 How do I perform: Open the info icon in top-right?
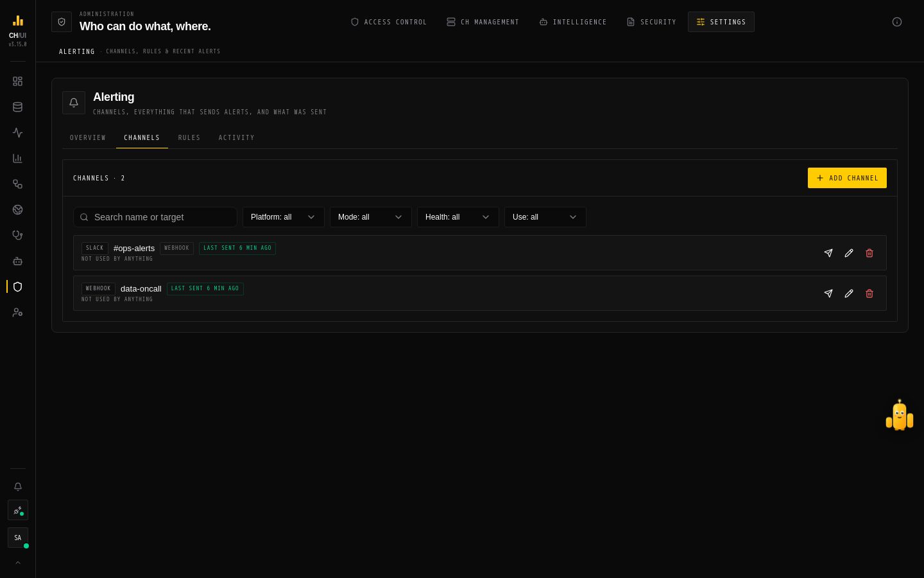(897, 22)
